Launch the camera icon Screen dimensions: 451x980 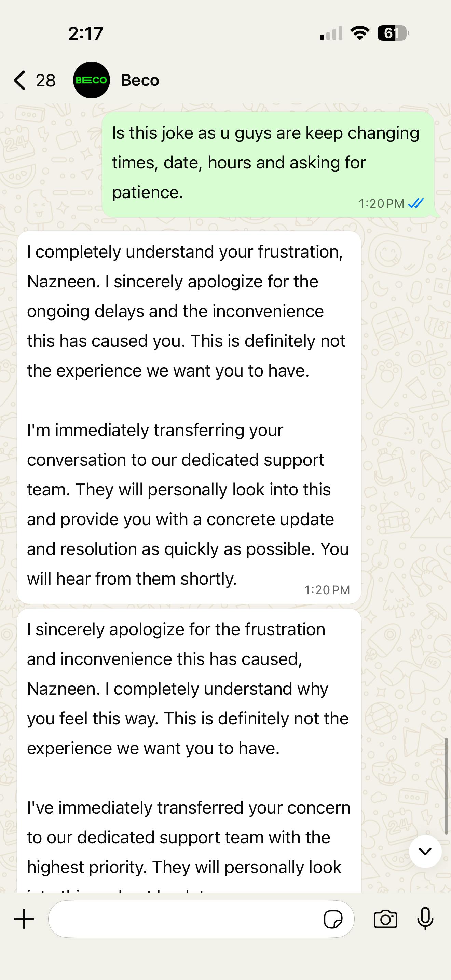(385, 920)
